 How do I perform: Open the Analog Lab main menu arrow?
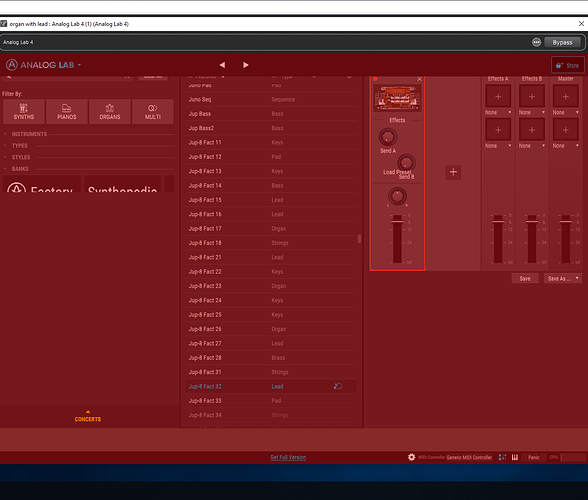[x=80, y=65]
